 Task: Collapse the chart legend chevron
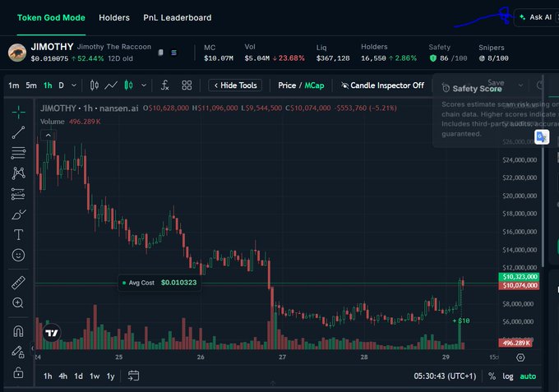pos(49,135)
